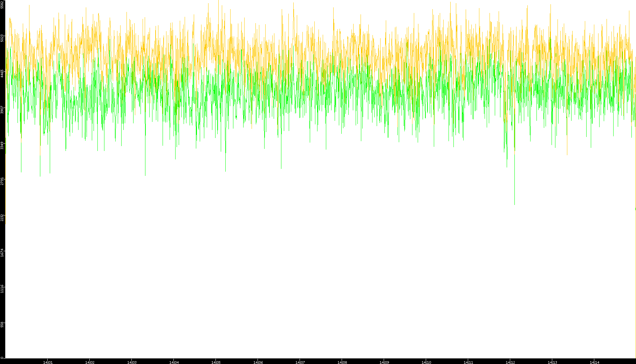Click the deepest green spike tip near 14:12
The image size is (636, 364).
[x=514, y=204]
